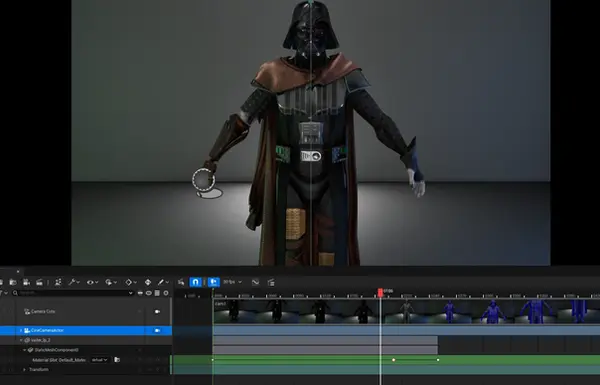Toggle the blue auto-scroll playhead button
600x385 pixels.
point(214,282)
